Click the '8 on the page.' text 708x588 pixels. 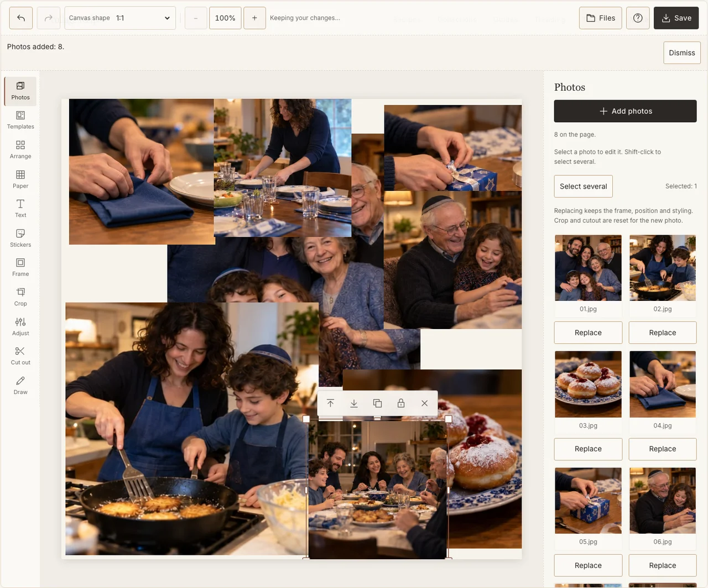(x=575, y=134)
